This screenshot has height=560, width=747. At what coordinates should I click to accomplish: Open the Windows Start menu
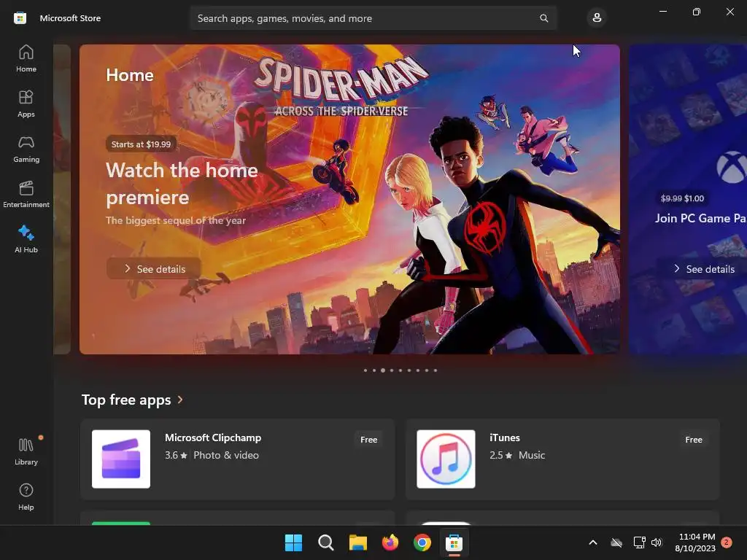coord(293,542)
